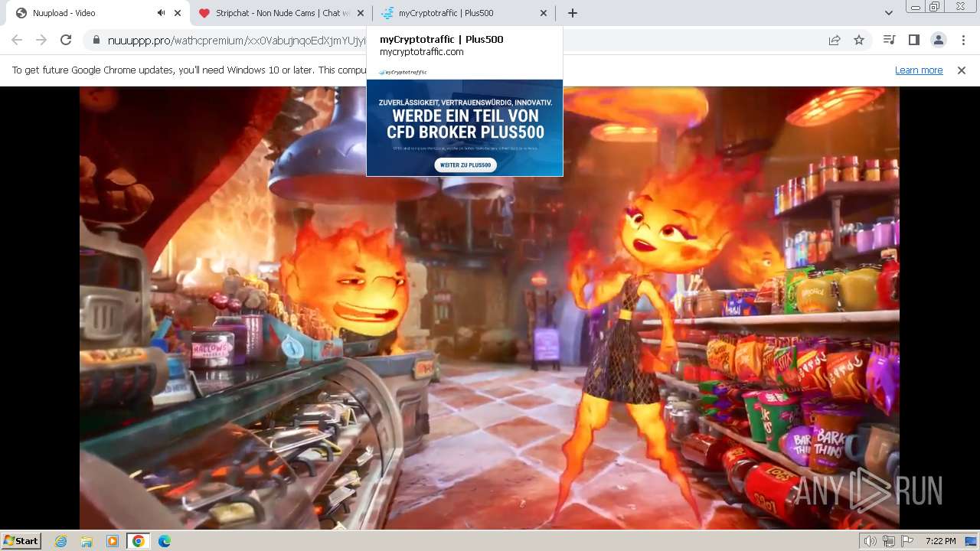Open Windows Media Player from the taskbar
Viewport: 980px width, 551px height.
coord(113,541)
